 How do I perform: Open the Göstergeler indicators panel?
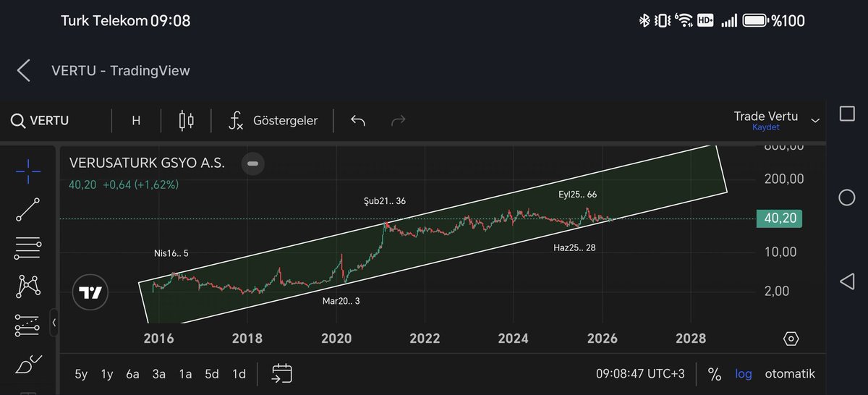point(286,121)
